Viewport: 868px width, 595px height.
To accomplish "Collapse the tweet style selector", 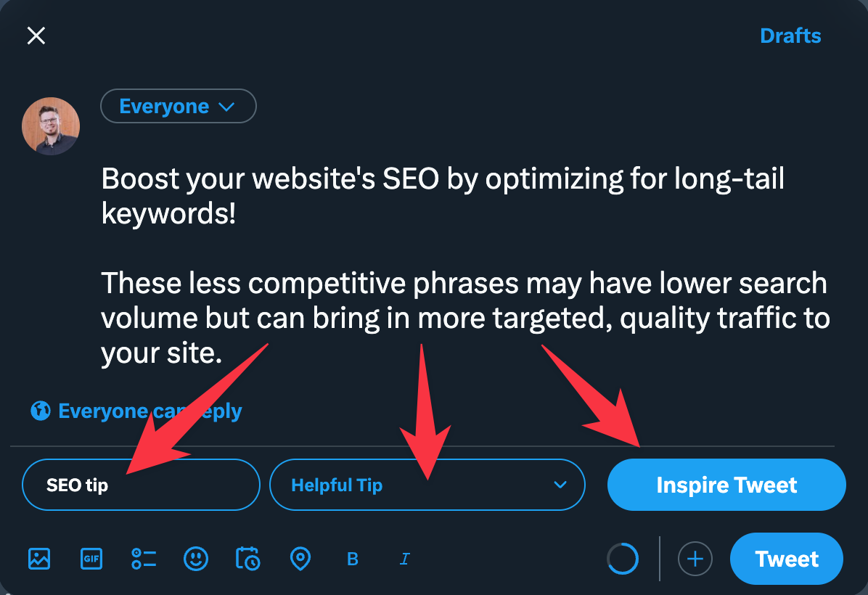I will pos(559,485).
